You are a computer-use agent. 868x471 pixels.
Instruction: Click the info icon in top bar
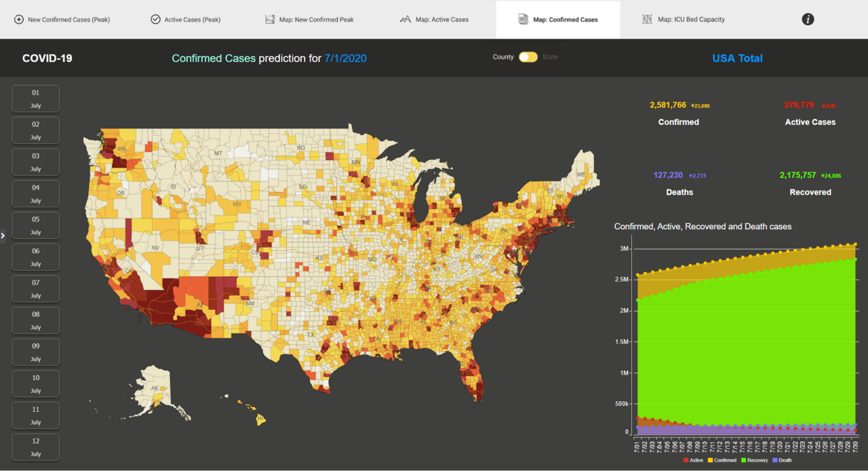pyautogui.click(x=808, y=20)
